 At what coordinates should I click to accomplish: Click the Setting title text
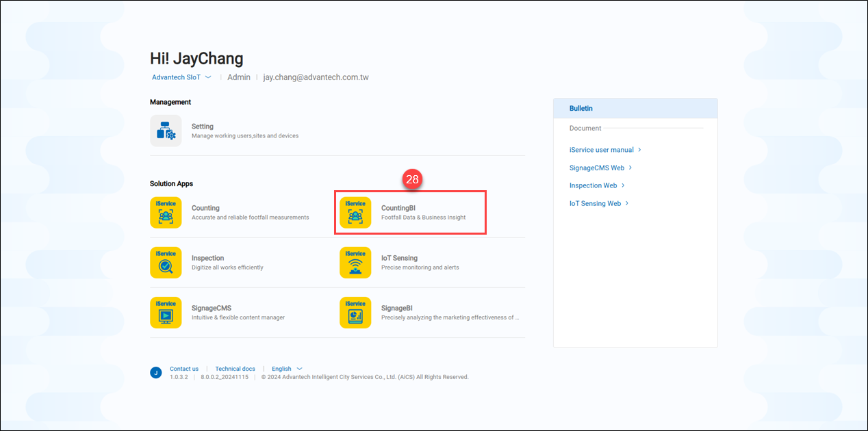203,127
